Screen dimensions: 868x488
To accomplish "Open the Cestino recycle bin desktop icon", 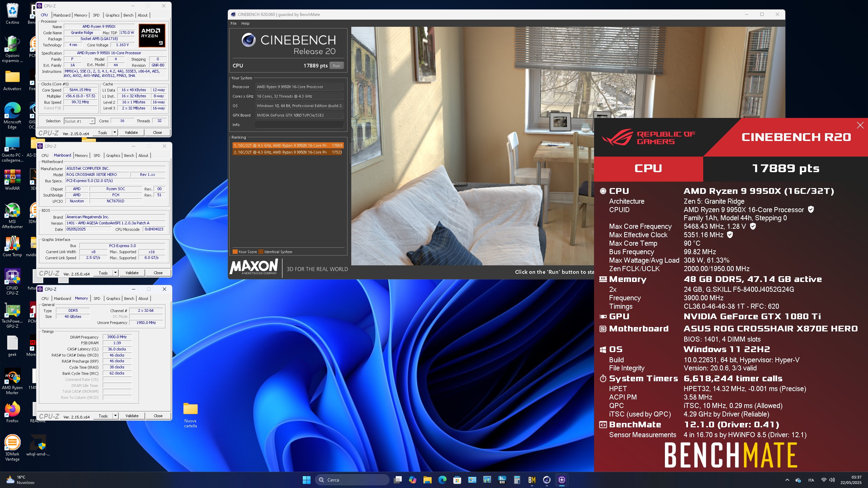I will click(x=12, y=14).
